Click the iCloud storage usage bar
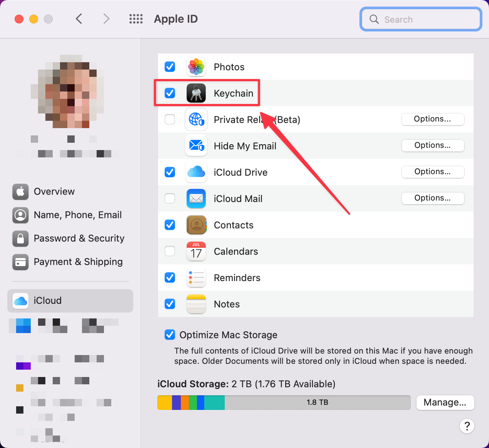Image resolution: width=489 pixels, height=448 pixels. pos(284,402)
